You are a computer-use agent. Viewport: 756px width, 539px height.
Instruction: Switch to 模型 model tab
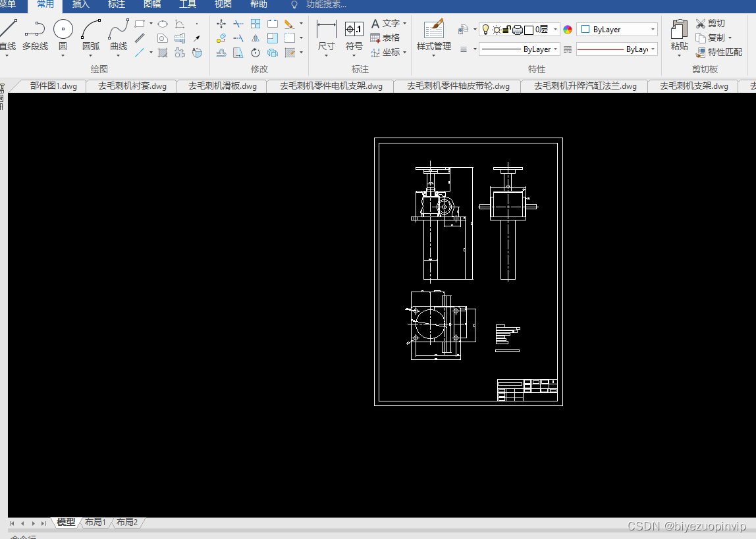tap(66, 522)
